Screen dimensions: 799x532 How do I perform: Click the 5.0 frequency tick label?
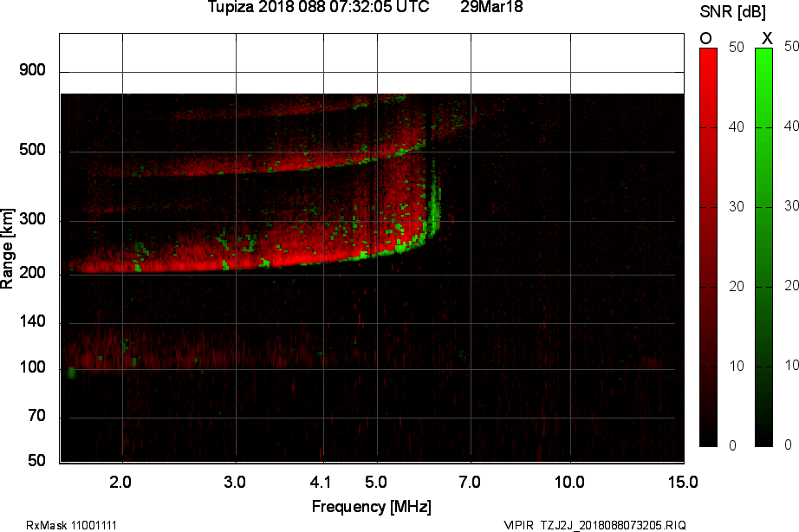[375, 482]
